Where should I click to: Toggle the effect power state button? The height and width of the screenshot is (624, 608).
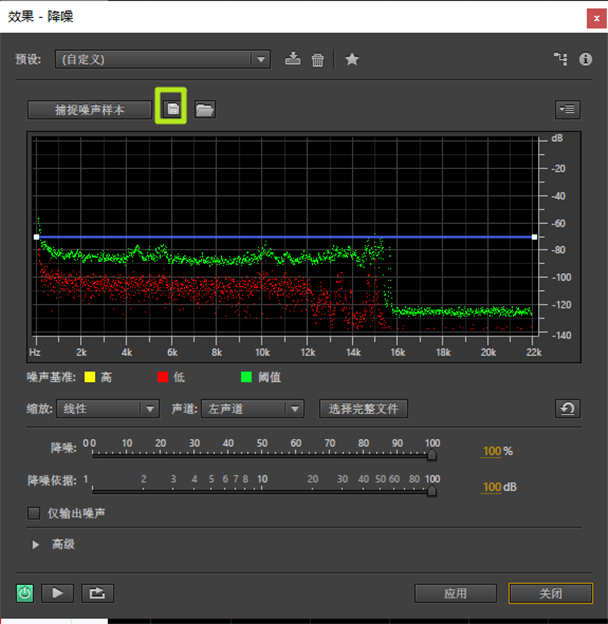tap(25, 593)
